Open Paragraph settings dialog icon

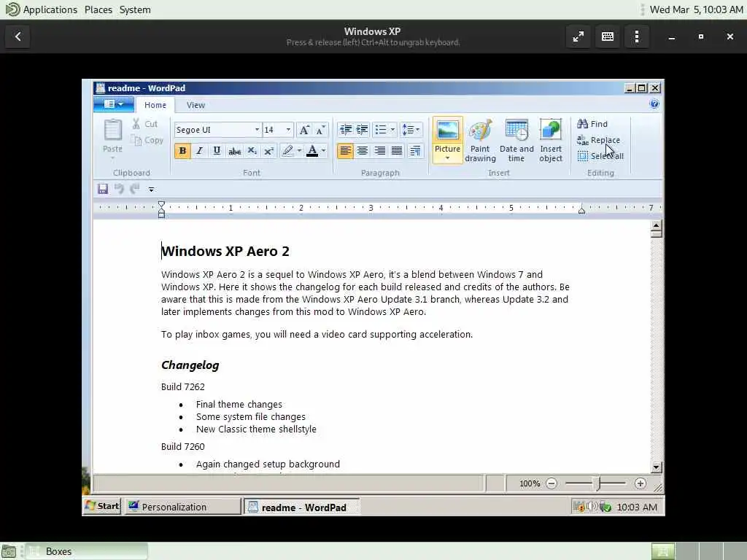pos(415,151)
